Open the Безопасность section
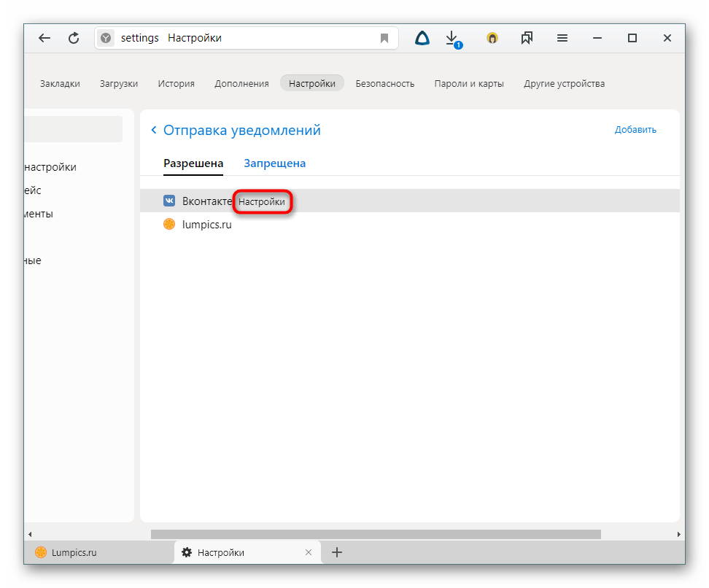Viewport: 709px width, 588px height. point(384,83)
